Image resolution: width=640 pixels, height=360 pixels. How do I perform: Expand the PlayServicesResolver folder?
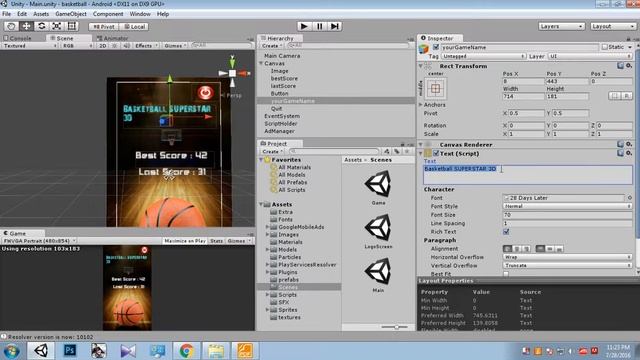coord(268,264)
